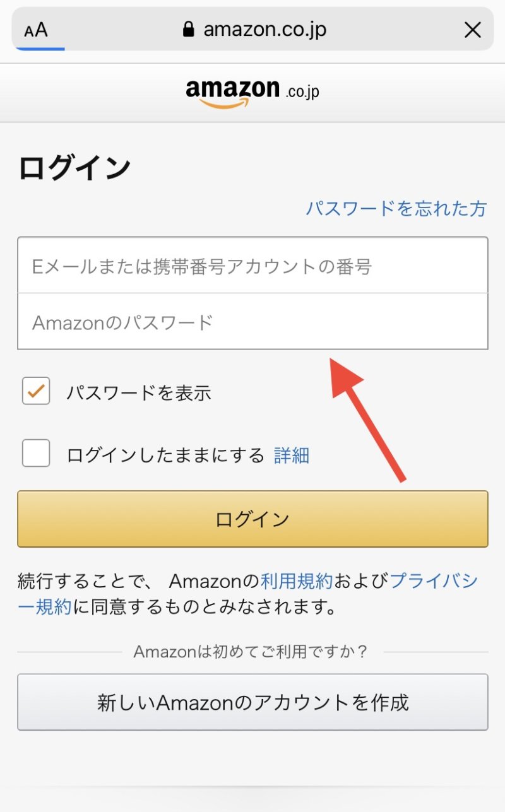Open the 利用規約 link
505x812 pixels.
coord(296,580)
